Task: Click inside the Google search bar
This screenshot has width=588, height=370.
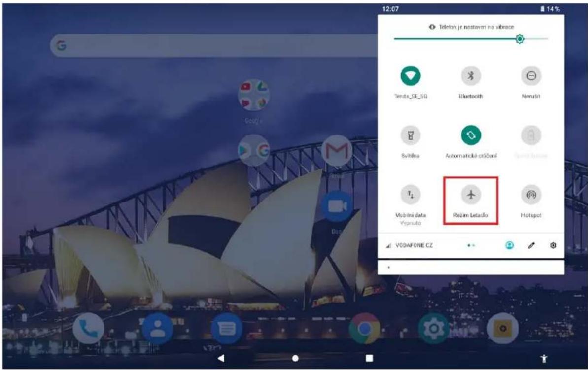Action: coord(214,46)
